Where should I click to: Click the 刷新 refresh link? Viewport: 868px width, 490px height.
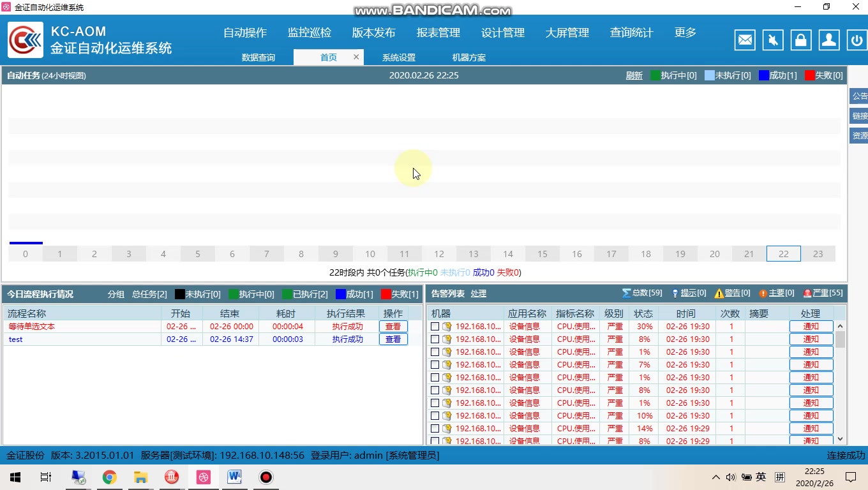coord(634,75)
